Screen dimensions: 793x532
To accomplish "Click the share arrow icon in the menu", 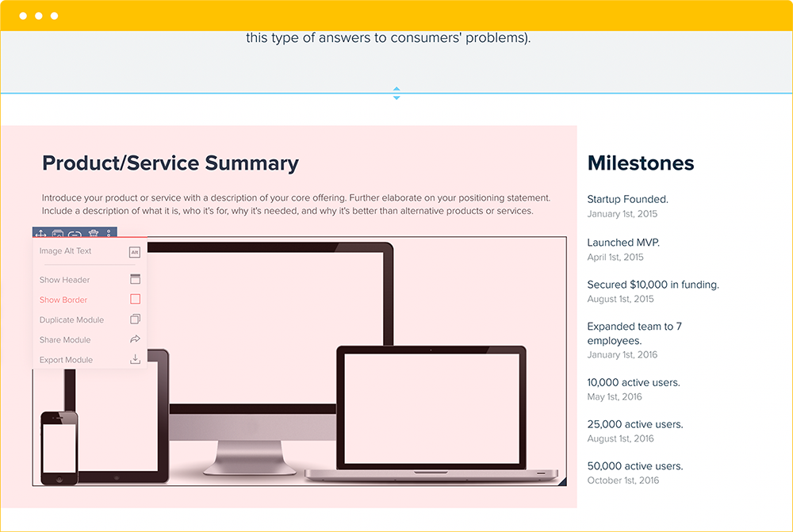I will point(135,339).
